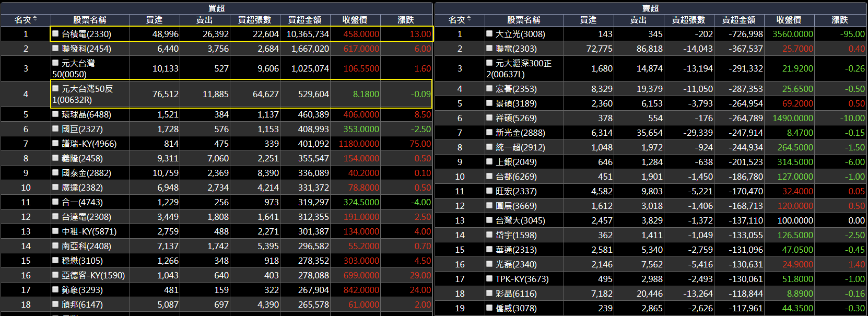Click the 1180.0000 closing price cell
868x316 pixels.
pyautogui.click(x=355, y=144)
